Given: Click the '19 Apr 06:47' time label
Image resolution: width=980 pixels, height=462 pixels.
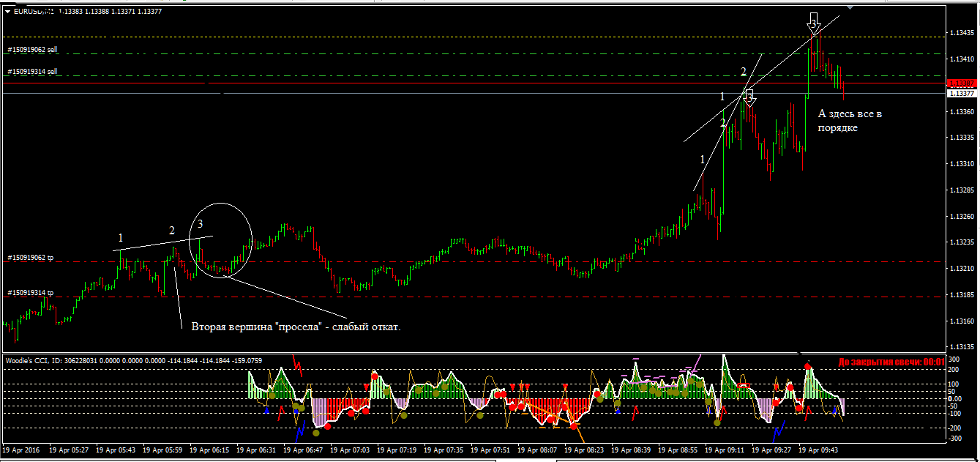Looking at the screenshot, I should [x=302, y=450].
